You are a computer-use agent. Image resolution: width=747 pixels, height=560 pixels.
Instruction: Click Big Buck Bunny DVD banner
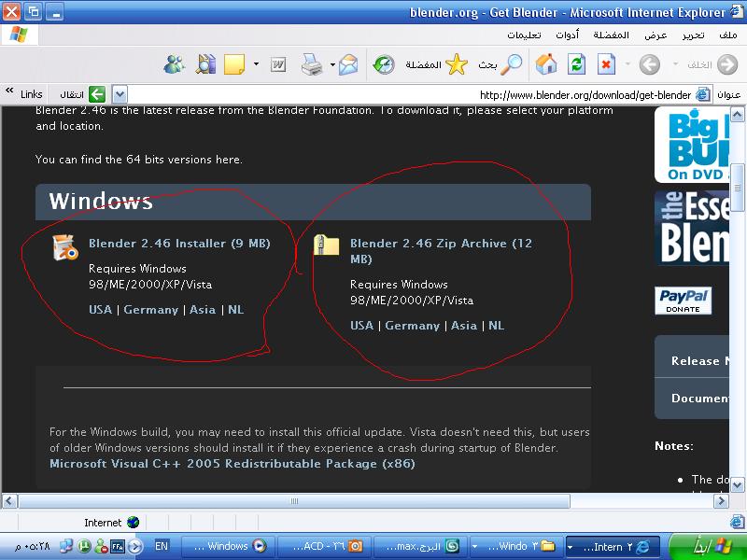(692, 145)
